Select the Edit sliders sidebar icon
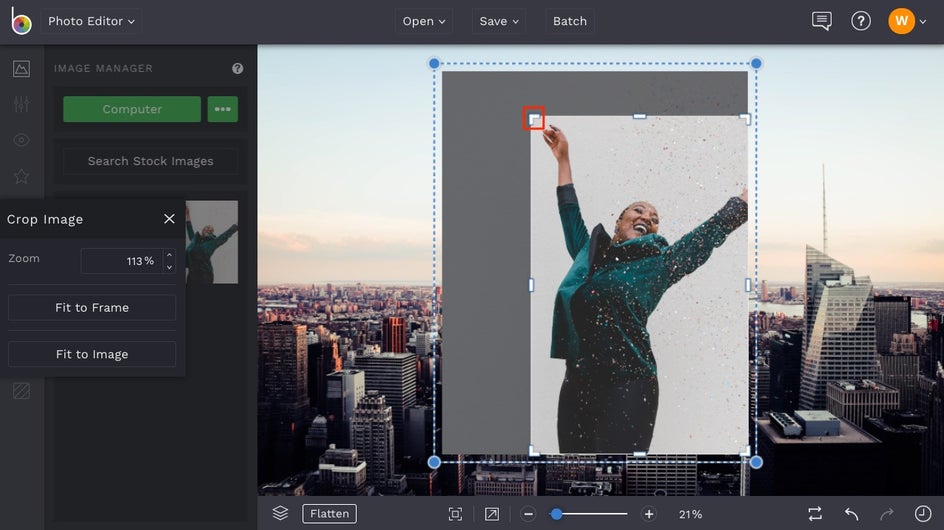This screenshot has width=944, height=530. click(21, 105)
